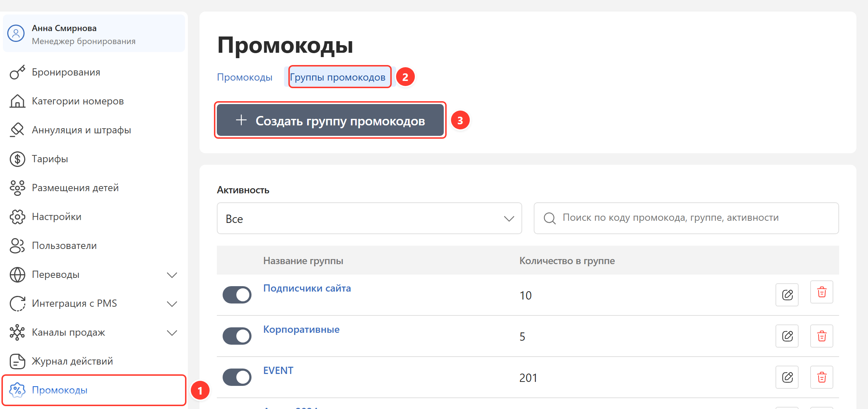Click the globe icon for Переводы
Image resolution: width=868 pixels, height=409 pixels.
coord(17,275)
